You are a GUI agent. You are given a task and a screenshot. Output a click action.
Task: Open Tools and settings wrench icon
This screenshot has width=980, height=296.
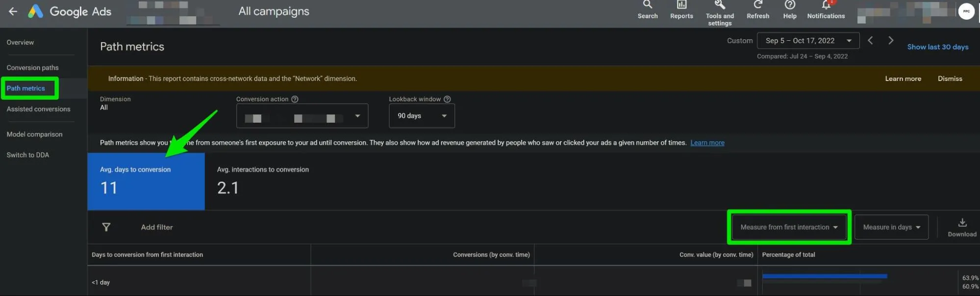pyautogui.click(x=720, y=4)
